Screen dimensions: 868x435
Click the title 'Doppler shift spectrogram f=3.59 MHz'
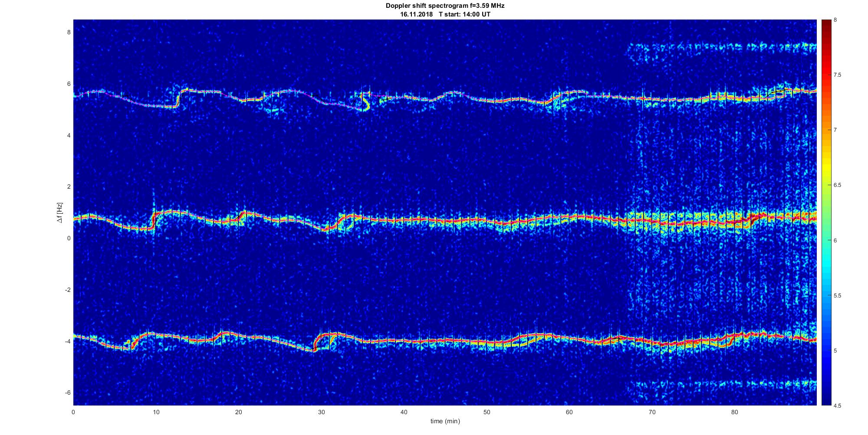[x=445, y=6]
